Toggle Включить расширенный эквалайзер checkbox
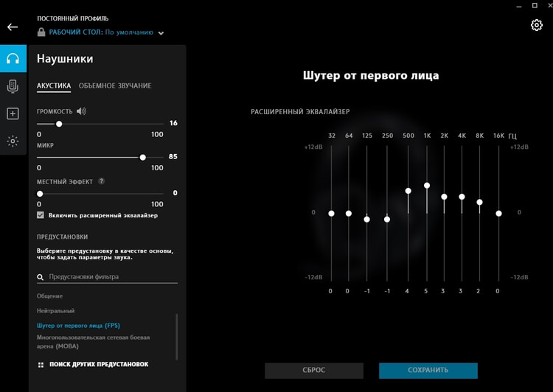The width and height of the screenshot is (553, 392). [x=41, y=215]
